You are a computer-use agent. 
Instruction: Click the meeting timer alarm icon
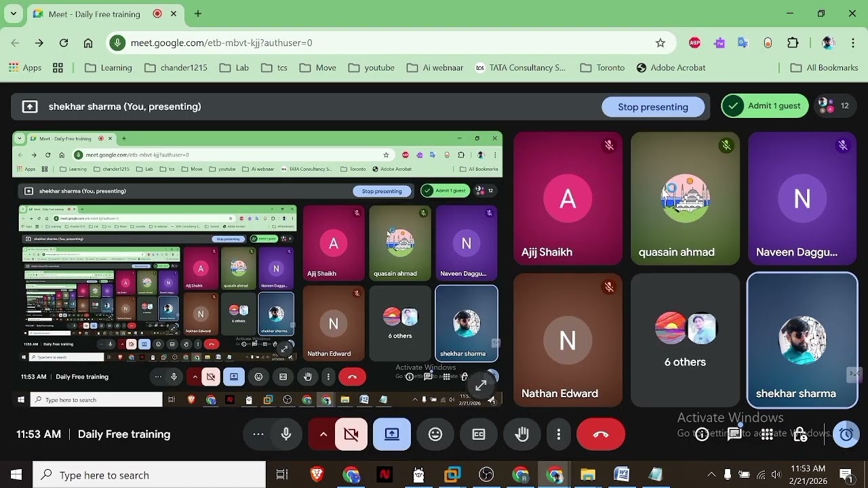[846, 434]
